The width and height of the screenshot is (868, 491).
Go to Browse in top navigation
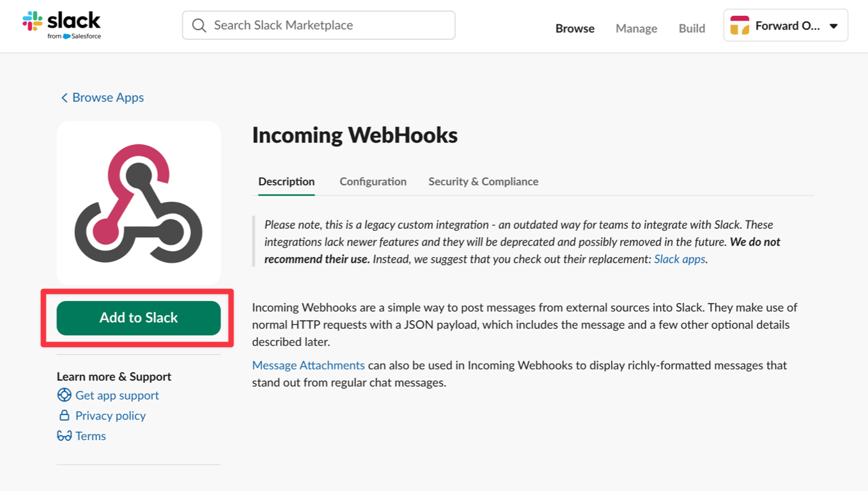tap(575, 28)
